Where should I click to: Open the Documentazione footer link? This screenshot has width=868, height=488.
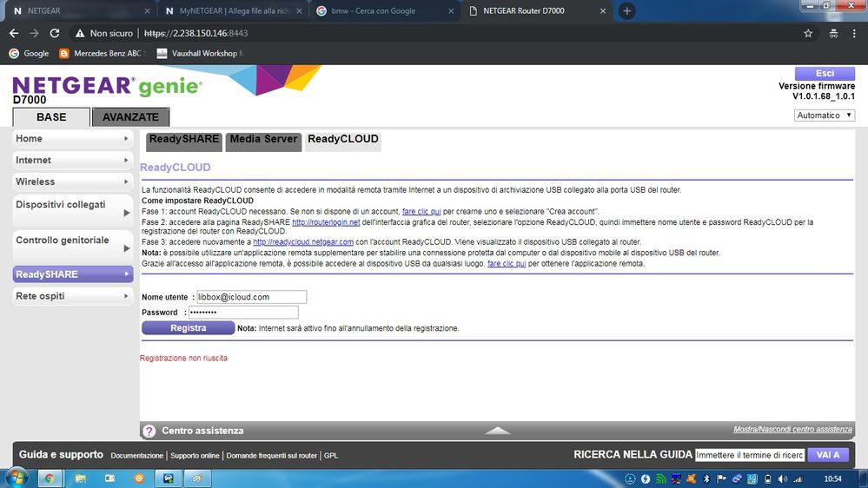(x=136, y=456)
